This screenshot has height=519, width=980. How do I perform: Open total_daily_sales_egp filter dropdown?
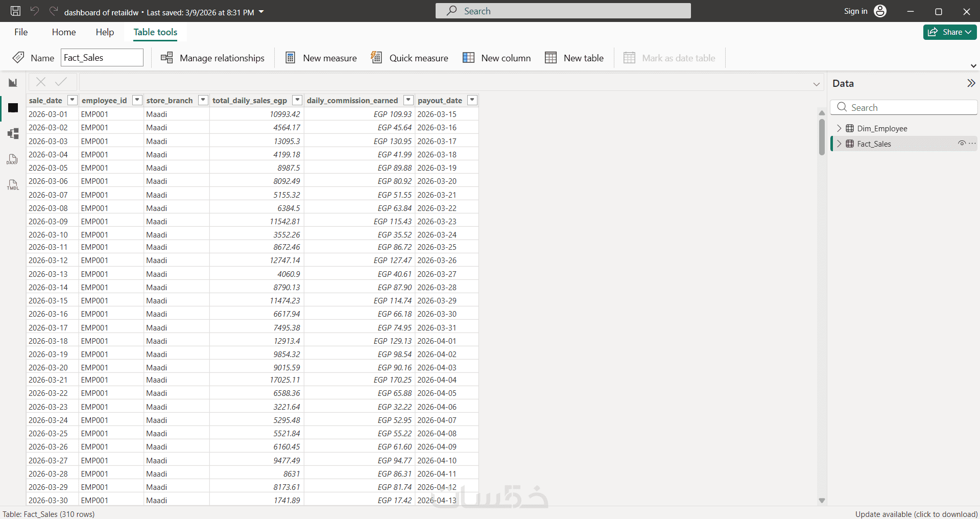pos(297,100)
